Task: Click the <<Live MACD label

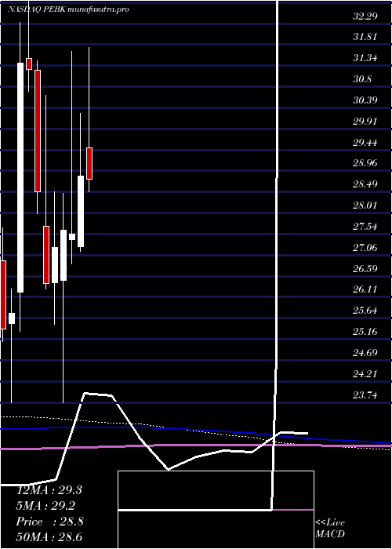Action: [x=330, y=529]
